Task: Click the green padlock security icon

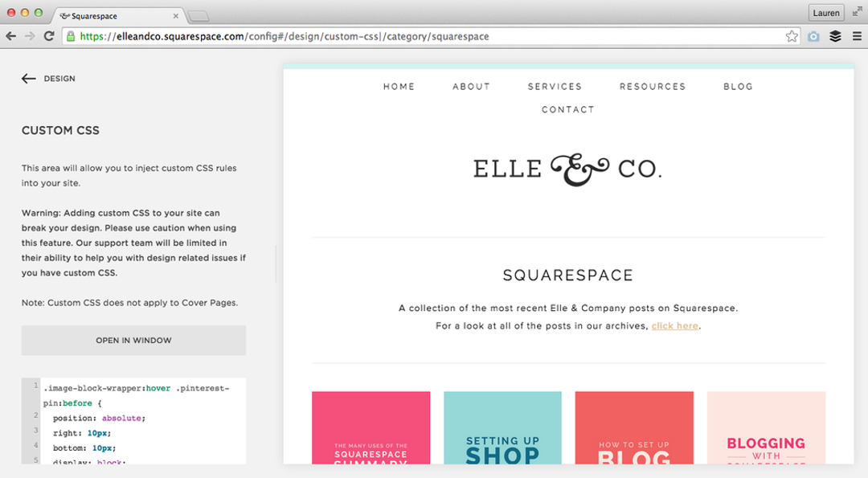Action: pyautogui.click(x=70, y=36)
